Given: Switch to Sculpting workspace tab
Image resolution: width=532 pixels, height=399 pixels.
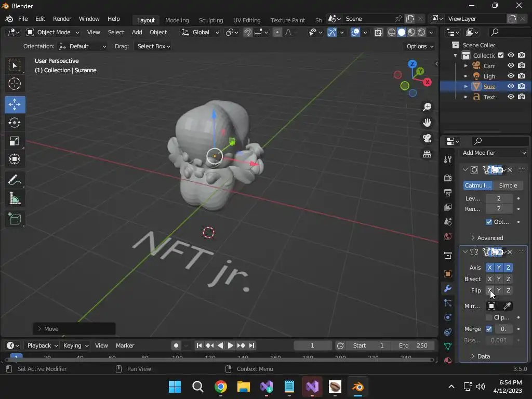Looking at the screenshot, I should (211, 20).
